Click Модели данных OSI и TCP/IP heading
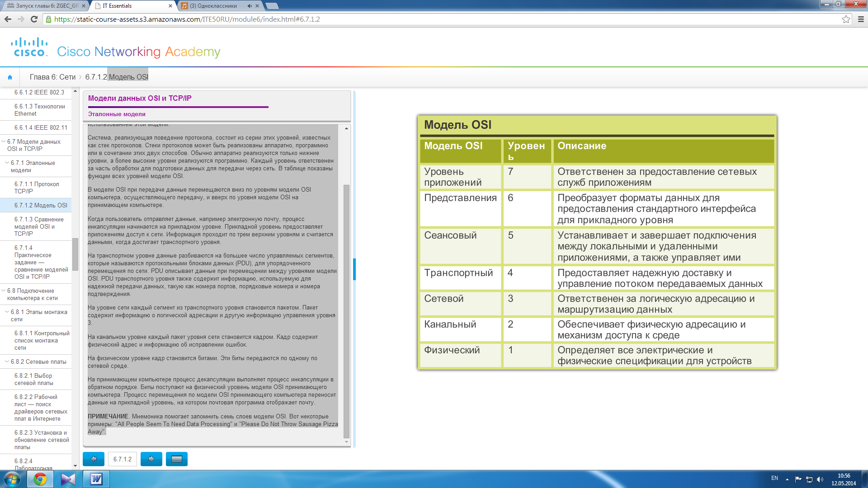 [140, 98]
